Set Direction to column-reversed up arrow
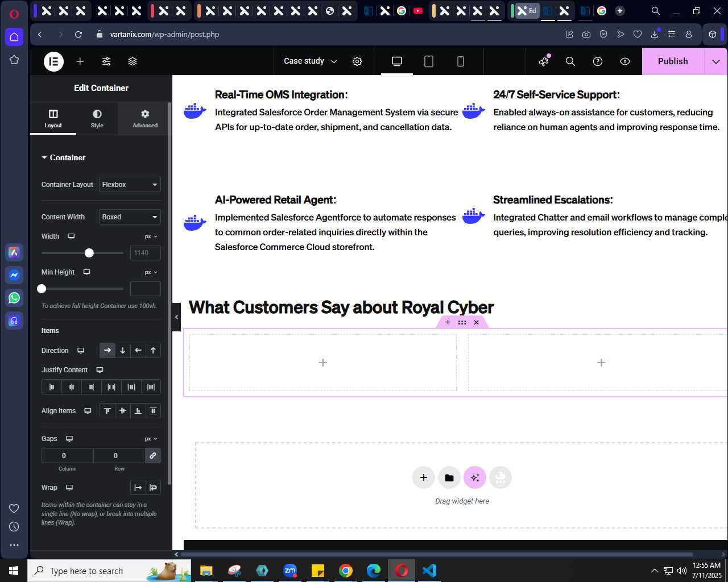This screenshot has height=582, width=728. [x=154, y=351]
